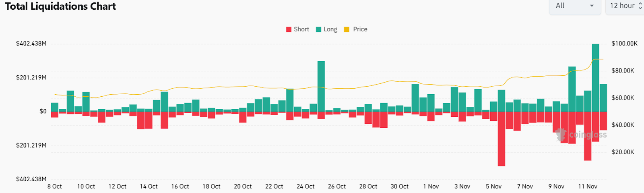Image resolution: width=644 pixels, height=193 pixels.
Task: Open the All exchange dropdown
Action: [x=574, y=6]
